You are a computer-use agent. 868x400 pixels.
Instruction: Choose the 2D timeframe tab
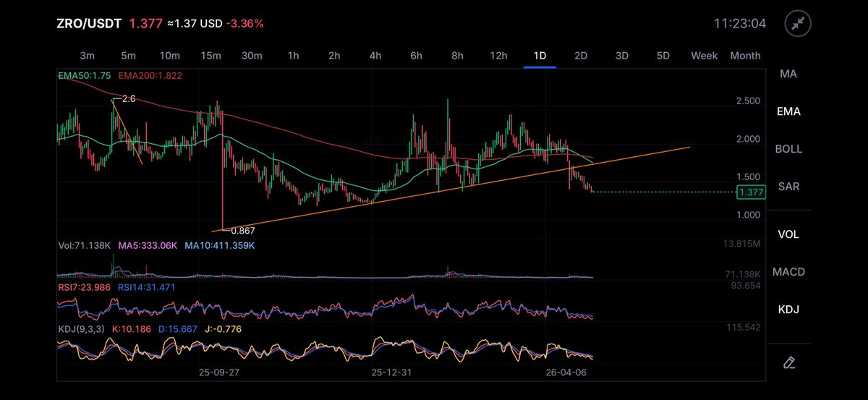click(x=581, y=56)
